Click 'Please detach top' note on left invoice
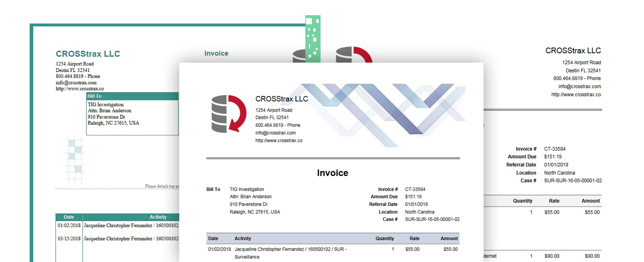The width and height of the screenshot is (644, 262). pyautogui.click(x=162, y=186)
